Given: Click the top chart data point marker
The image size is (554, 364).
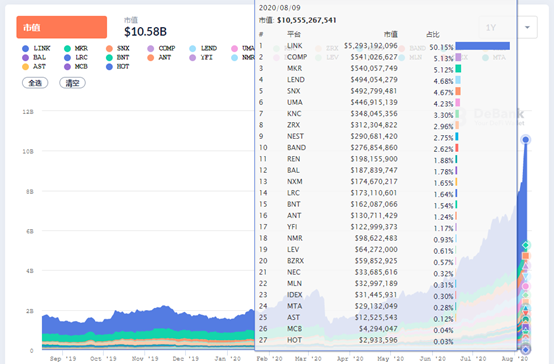Looking at the screenshot, I should [526, 140].
